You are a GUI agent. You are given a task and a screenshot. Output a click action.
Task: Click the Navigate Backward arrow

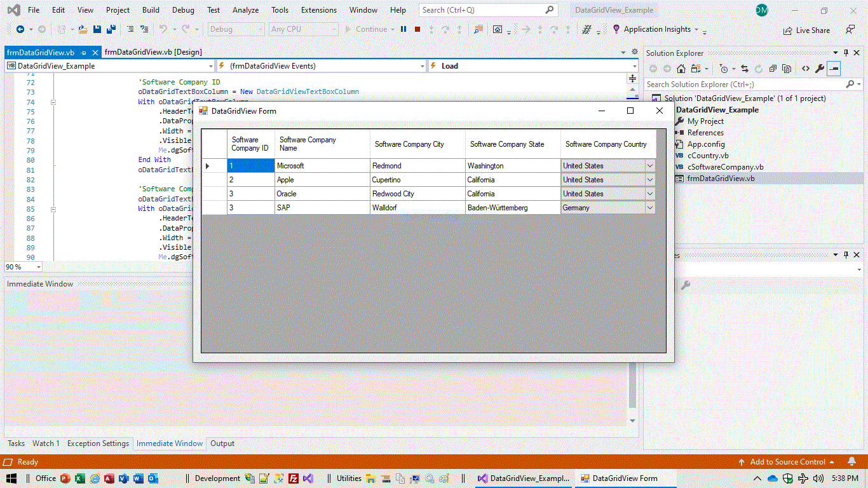pos(21,29)
